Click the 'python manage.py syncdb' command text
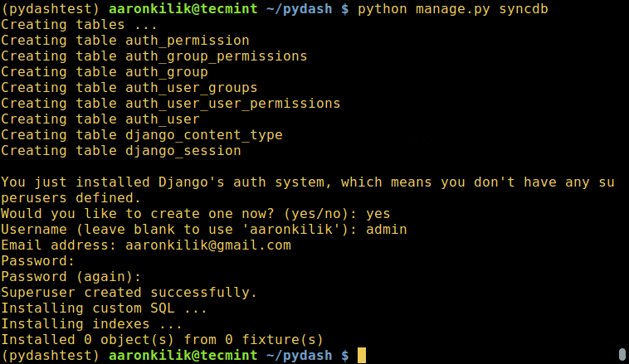 point(452,8)
